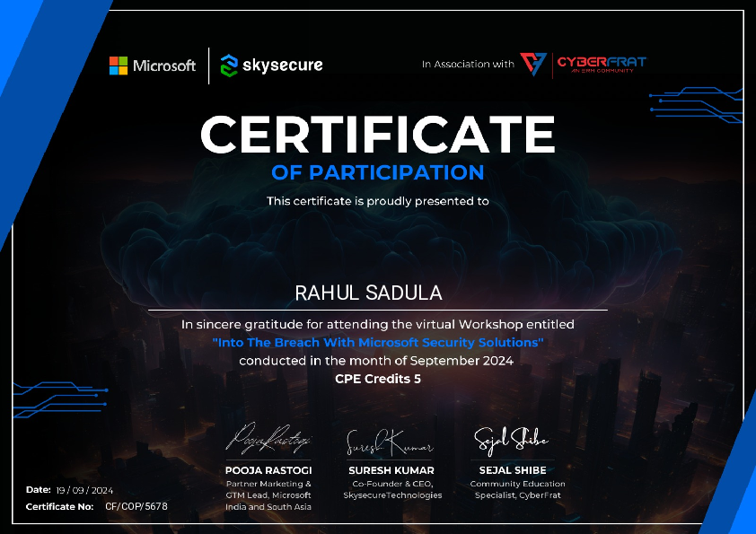This screenshot has height=534, width=756.
Task: Select certificate number CF/COP/5678
Action: [136, 506]
